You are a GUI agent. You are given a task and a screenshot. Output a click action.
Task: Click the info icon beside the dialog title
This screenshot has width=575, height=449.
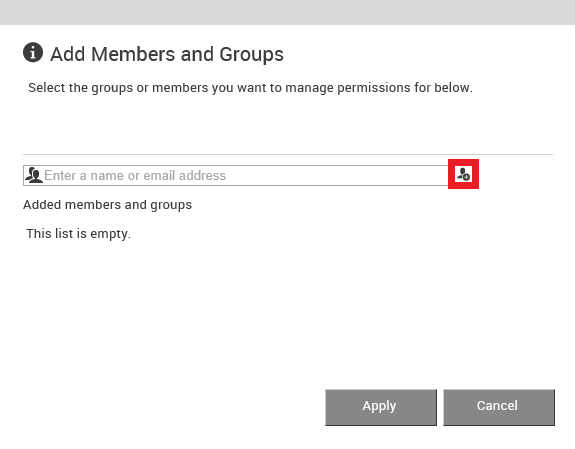coord(33,52)
